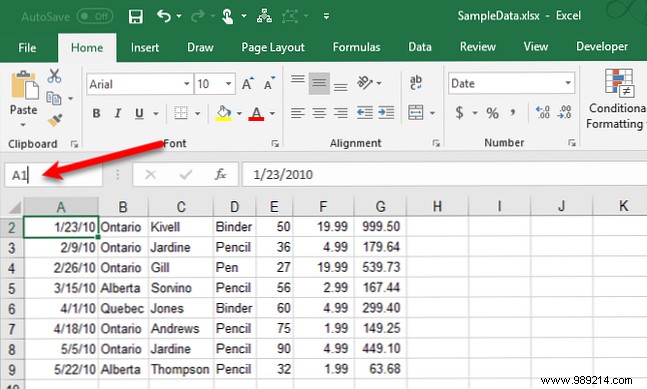Click Merge & Center icon

click(416, 113)
